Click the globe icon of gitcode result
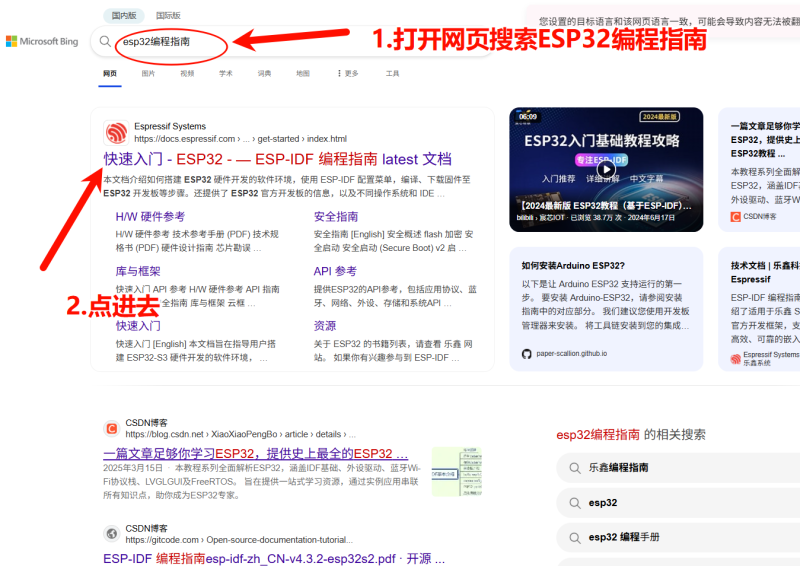 pyautogui.click(x=111, y=534)
